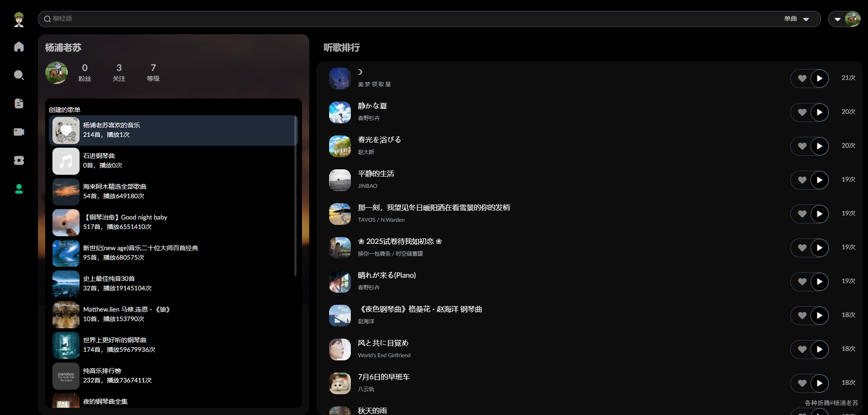Click the top-right user avatar
This screenshot has height=415, width=868.
[x=852, y=19]
